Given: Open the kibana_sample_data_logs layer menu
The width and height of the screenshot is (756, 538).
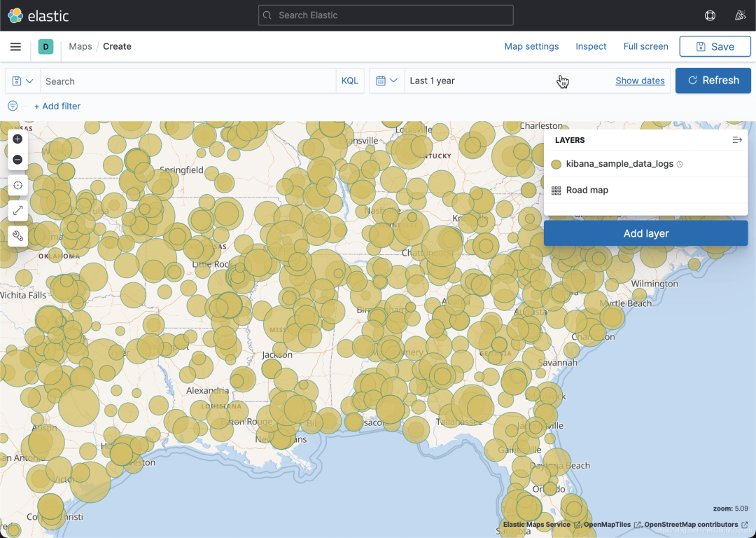Looking at the screenshot, I should click(x=619, y=164).
